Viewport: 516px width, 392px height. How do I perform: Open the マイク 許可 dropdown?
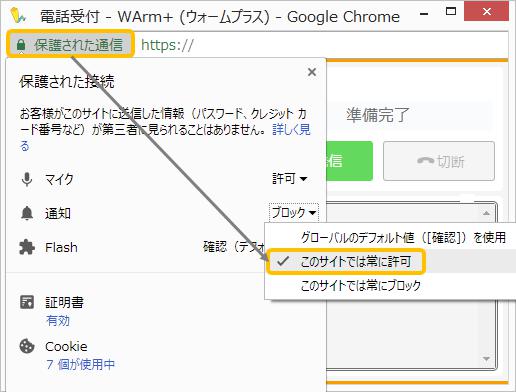click(289, 179)
